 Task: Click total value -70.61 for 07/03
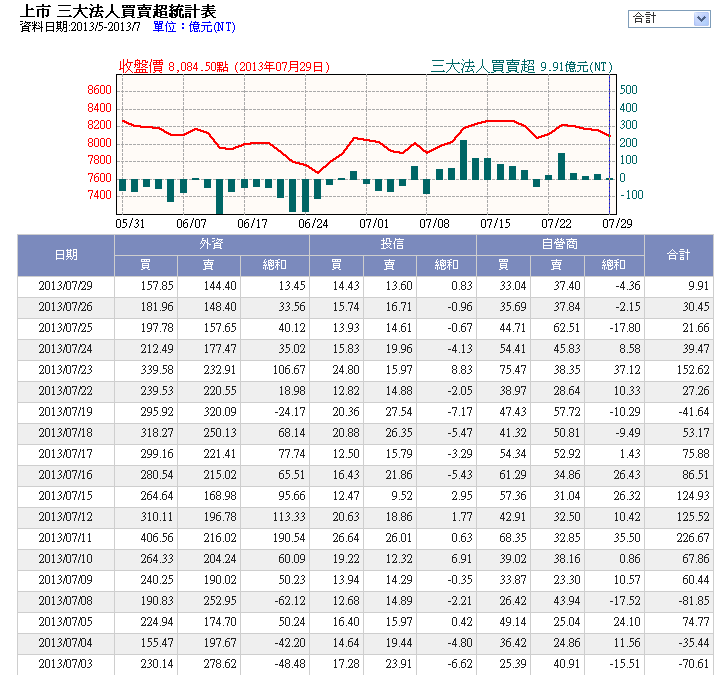pyautogui.click(x=694, y=664)
